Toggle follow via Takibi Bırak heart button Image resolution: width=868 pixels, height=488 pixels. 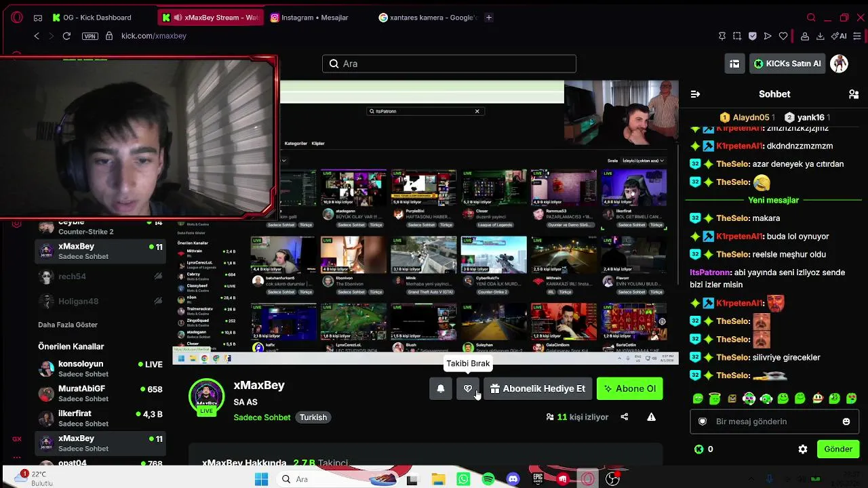[468, 389]
